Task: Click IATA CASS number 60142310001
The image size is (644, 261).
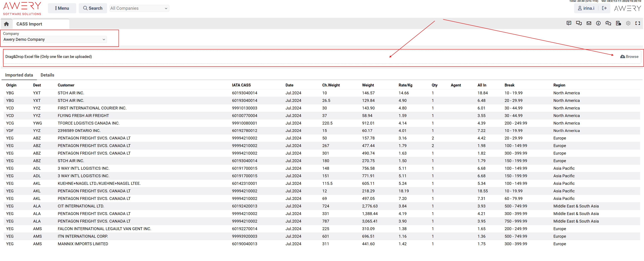Action: pos(244,183)
